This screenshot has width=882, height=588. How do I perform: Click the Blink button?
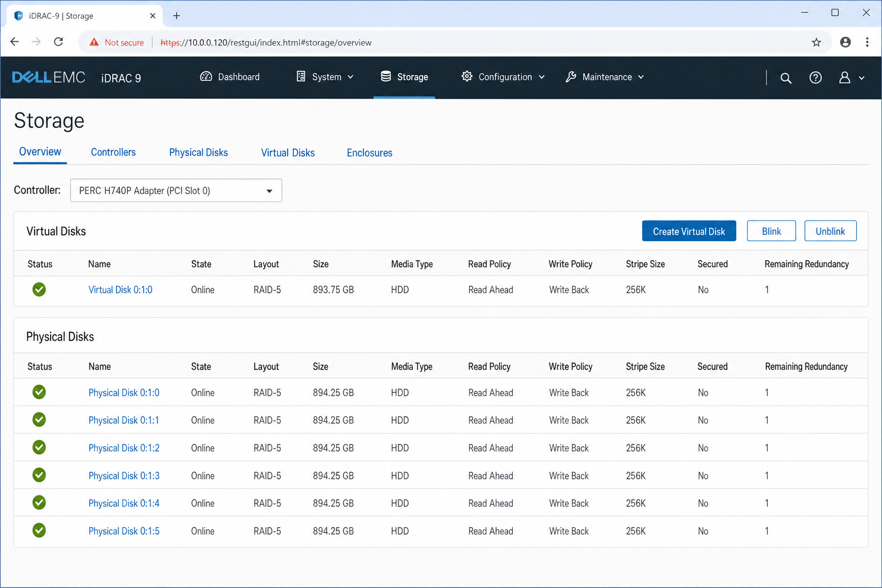click(x=771, y=231)
